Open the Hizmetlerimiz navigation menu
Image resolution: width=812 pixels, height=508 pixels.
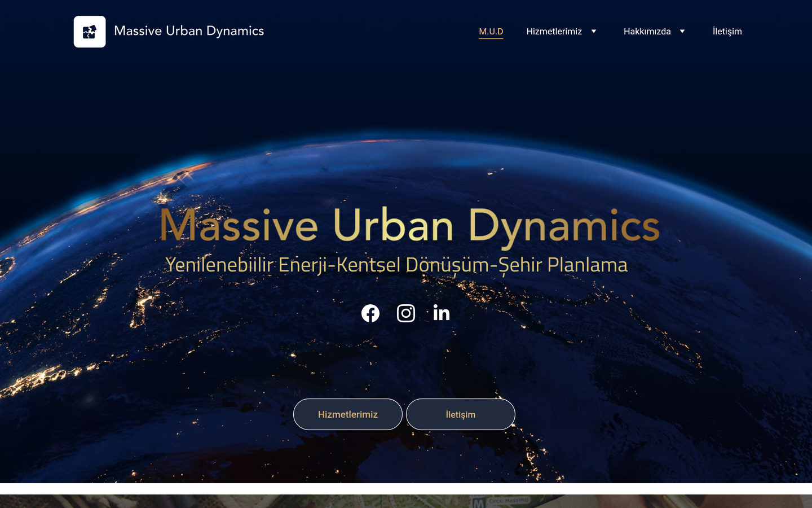point(554,32)
